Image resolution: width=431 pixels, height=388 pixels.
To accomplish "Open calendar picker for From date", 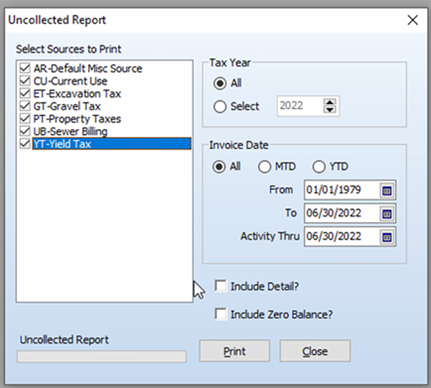I will (x=387, y=190).
